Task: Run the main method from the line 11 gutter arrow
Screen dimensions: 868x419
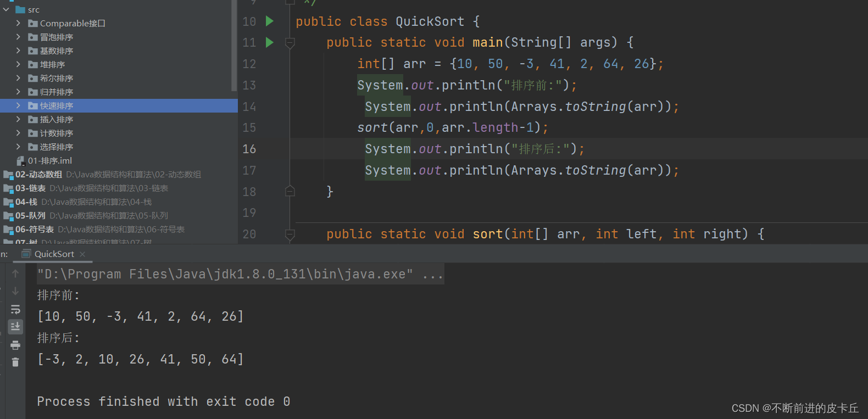Action: pos(269,42)
